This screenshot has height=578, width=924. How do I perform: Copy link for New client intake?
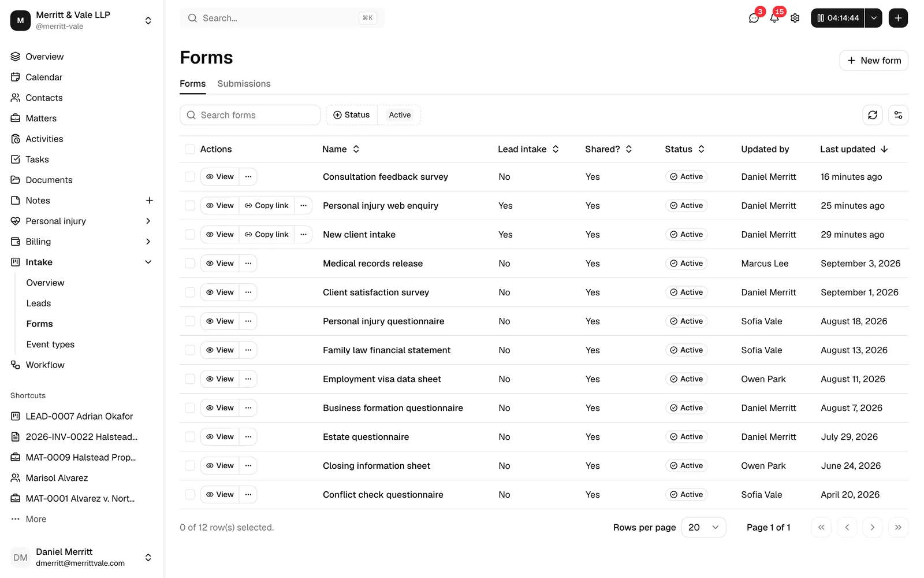(x=266, y=235)
